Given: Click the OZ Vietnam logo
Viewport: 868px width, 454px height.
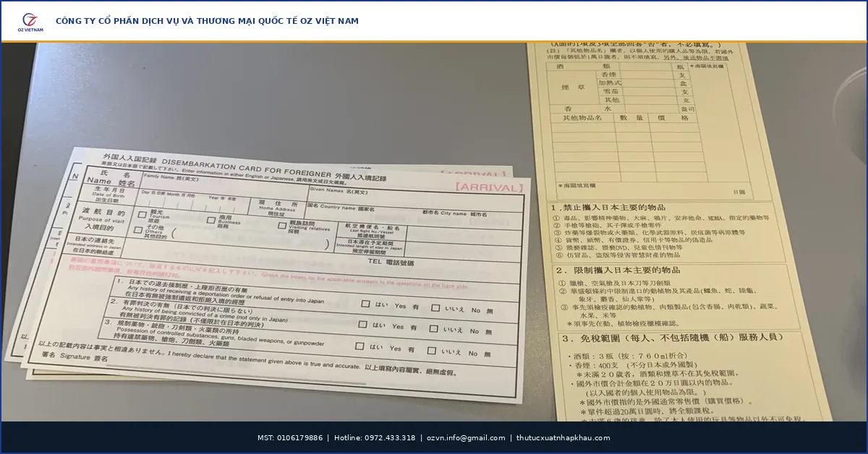Looking at the screenshot, I should coord(33,22).
